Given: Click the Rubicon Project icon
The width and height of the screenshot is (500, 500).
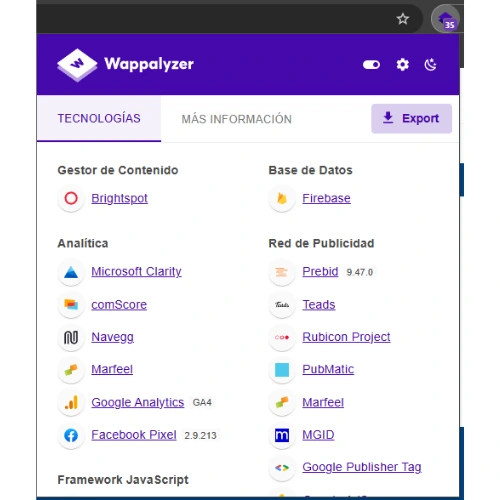Looking at the screenshot, I should (282, 337).
